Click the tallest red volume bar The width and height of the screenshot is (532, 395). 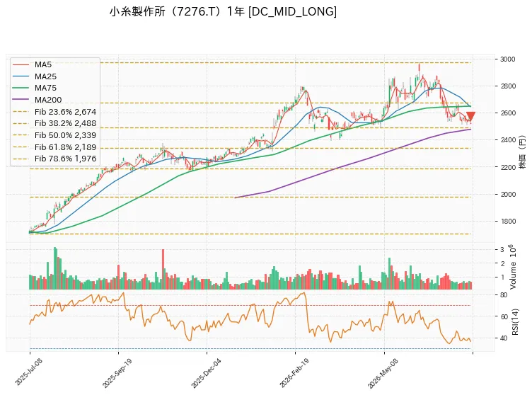pos(163,269)
